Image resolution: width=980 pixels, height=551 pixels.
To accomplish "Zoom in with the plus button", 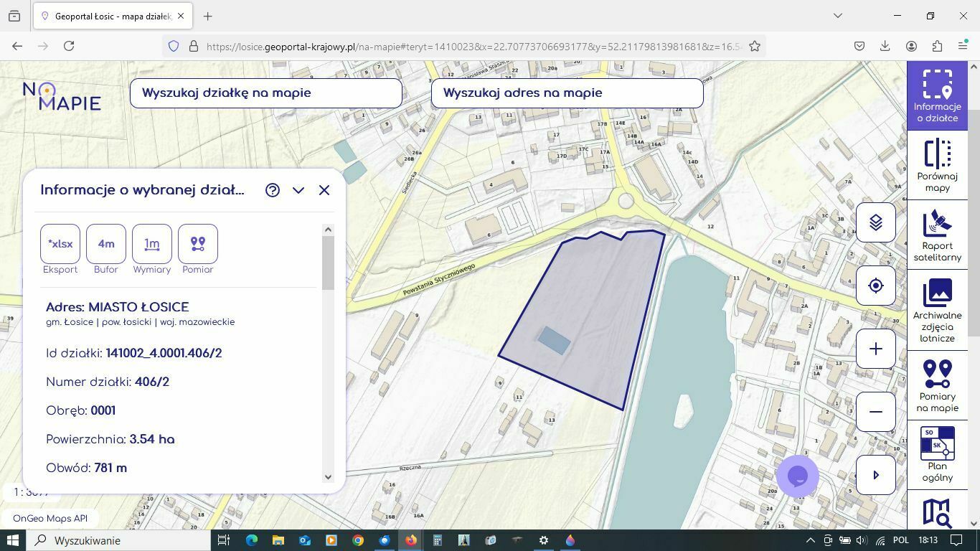I will tap(875, 349).
